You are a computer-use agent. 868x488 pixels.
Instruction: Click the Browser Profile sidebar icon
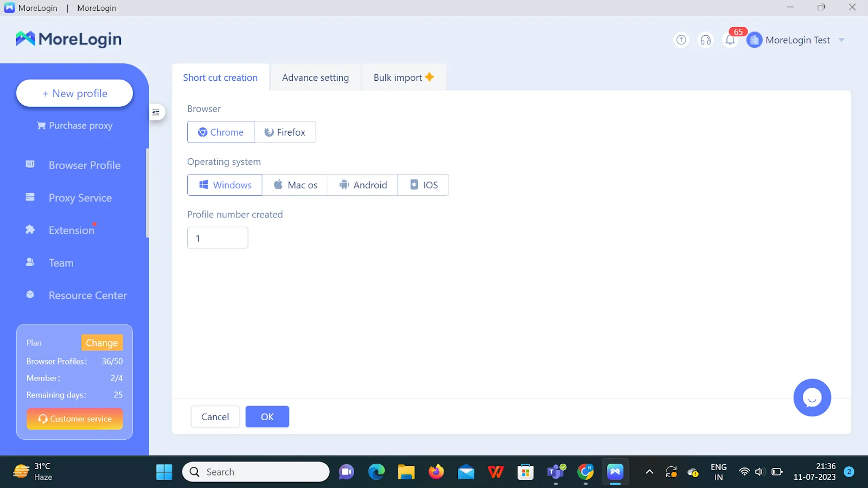(30, 164)
